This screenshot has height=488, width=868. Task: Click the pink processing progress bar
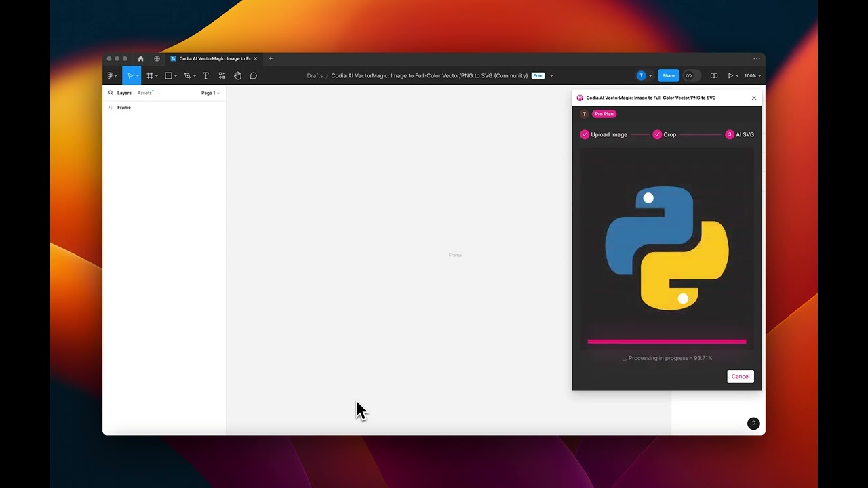(667, 342)
